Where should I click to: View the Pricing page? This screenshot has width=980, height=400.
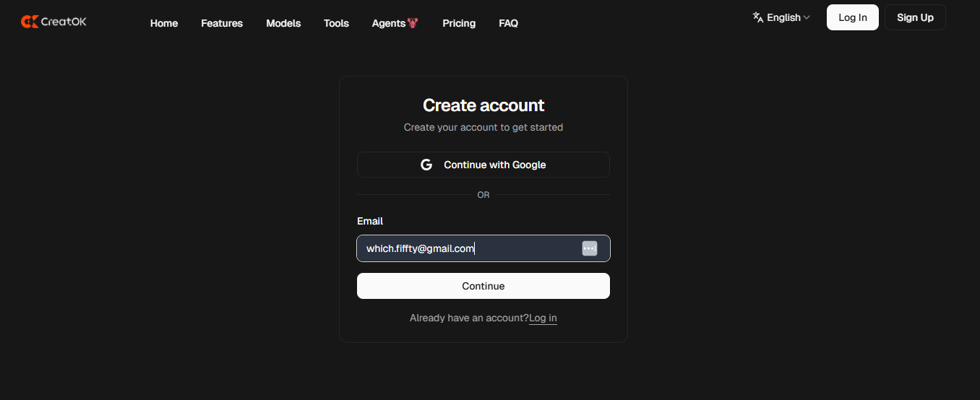(x=459, y=23)
